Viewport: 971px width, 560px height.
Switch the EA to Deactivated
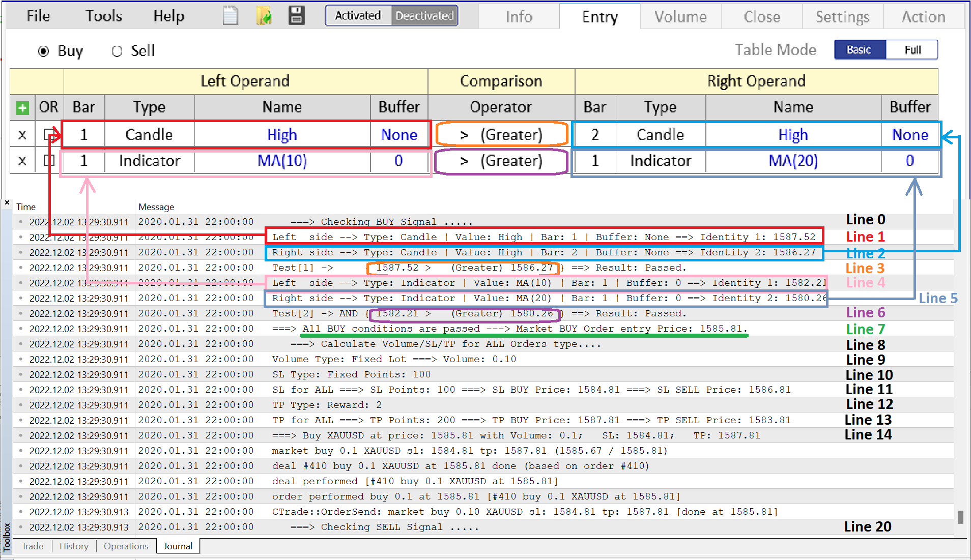click(x=424, y=15)
